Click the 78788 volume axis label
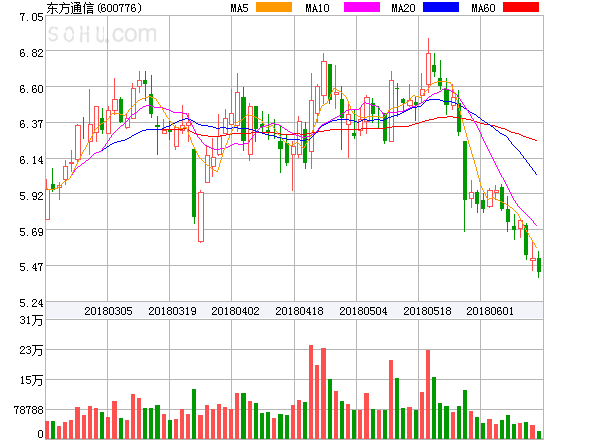Viewport: 600px width, 440px height. (x=29, y=410)
